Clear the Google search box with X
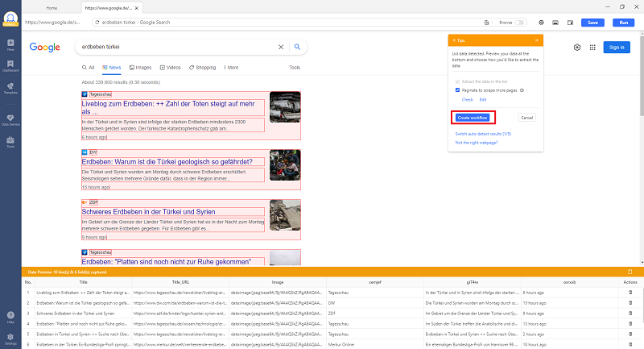644x349 pixels. 281,47
